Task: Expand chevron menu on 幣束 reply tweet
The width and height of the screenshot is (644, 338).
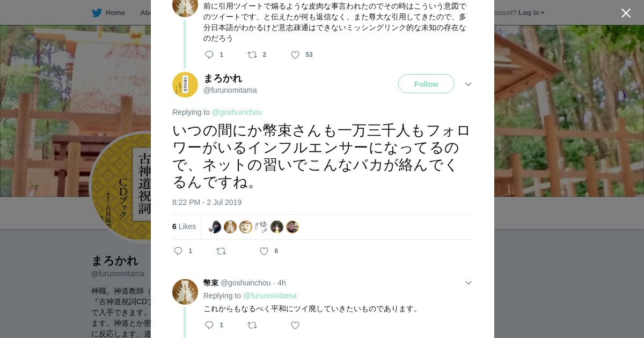Action: (468, 283)
